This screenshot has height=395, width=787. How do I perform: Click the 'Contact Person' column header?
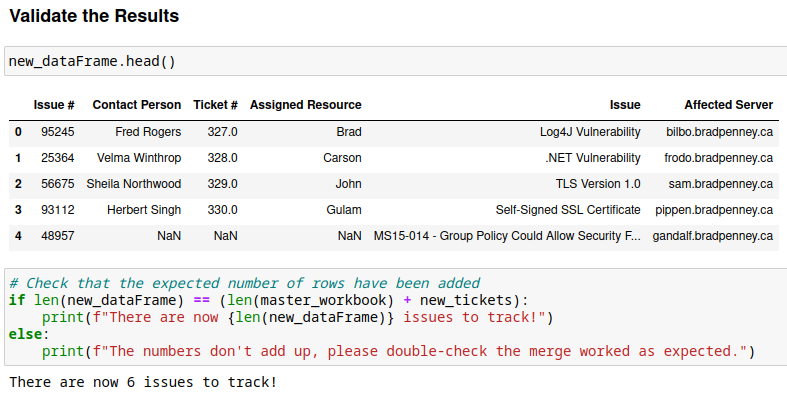coord(137,105)
